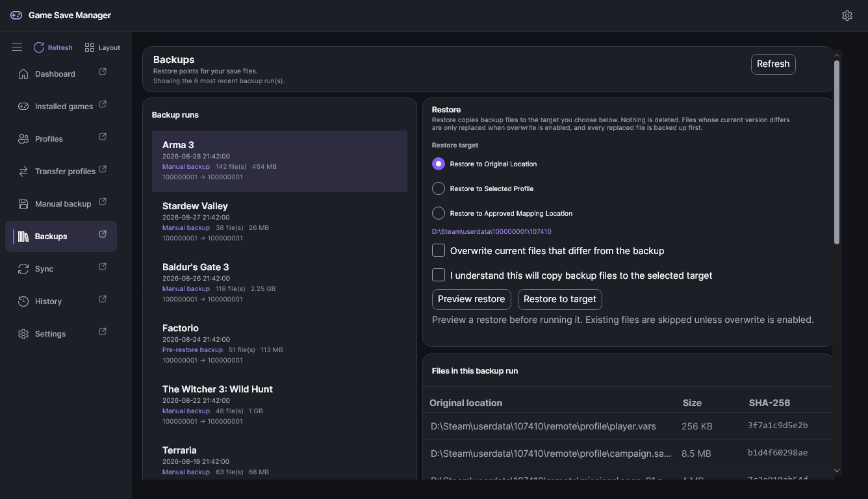Click the Sync circular arrows icon
Image resolution: width=868 pixels, height=499 pixels.
pyautogui.click(x=23, y=268)
